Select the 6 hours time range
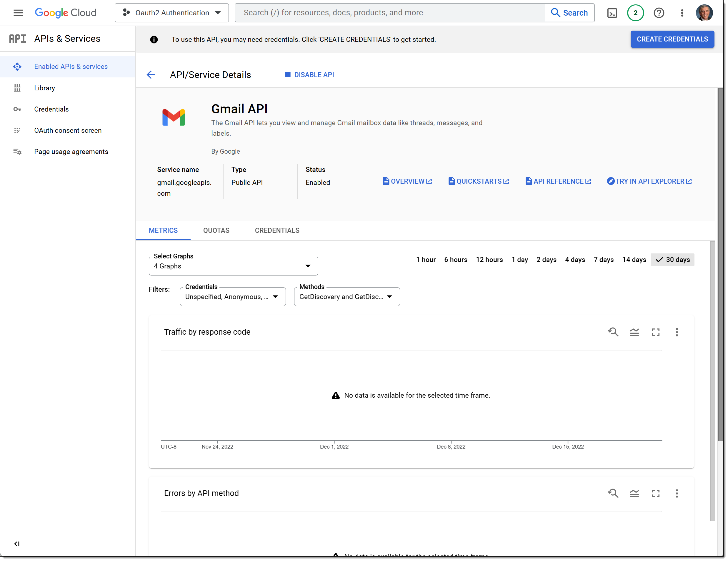The width and height of the screenshot is (728, 561). click(x=455, y=260)
